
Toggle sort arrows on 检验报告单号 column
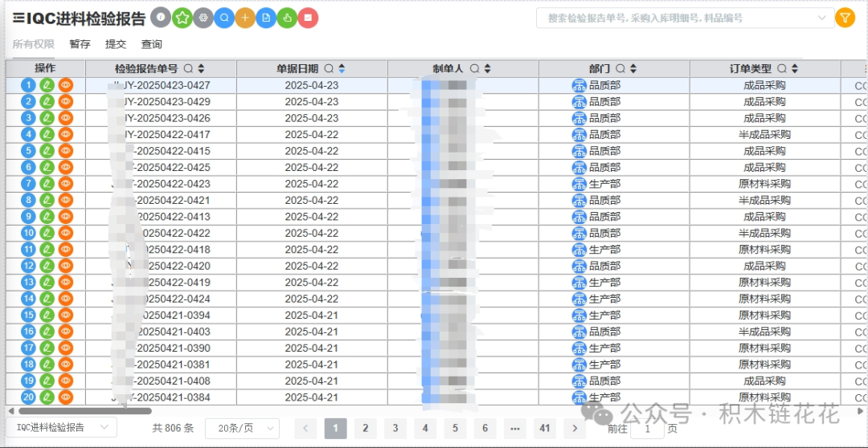pyautogui.click(x=202, y=69)
